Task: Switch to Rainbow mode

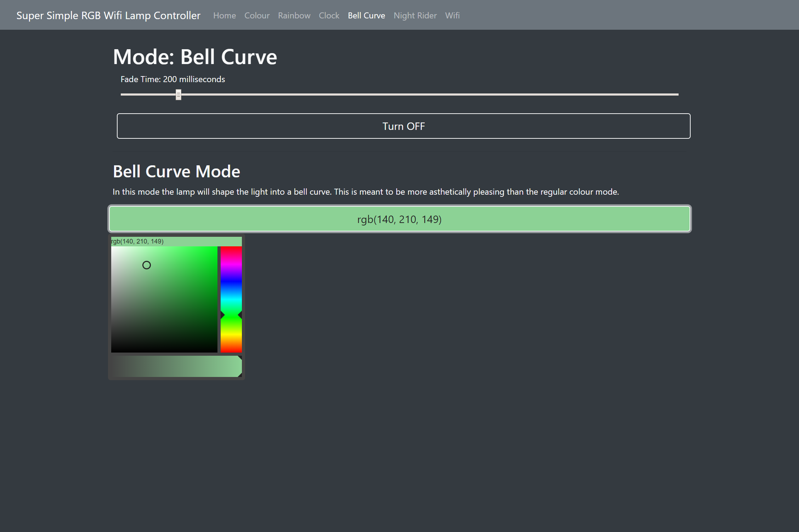Action: point(294,15)
